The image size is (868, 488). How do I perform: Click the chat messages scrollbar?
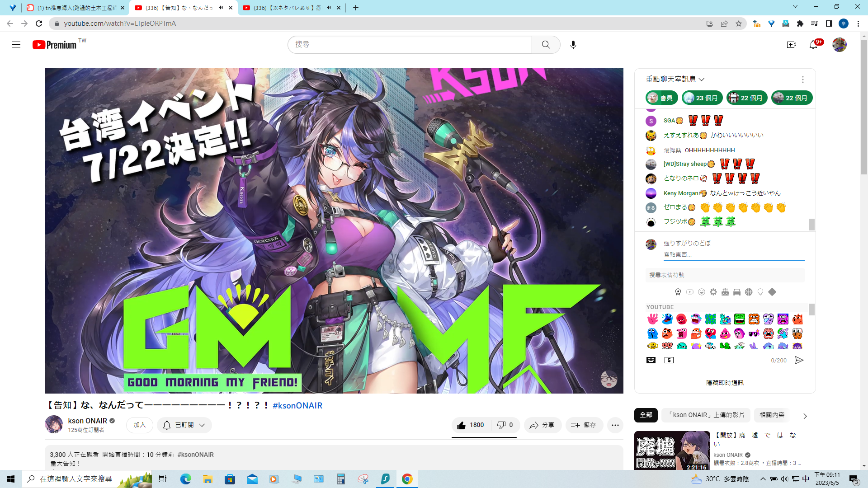tap(811, 224)
